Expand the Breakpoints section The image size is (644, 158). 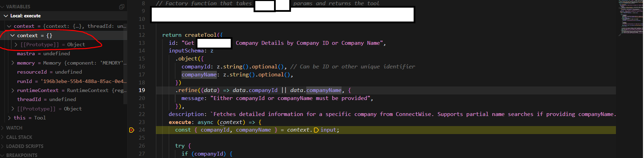[x=2, y=155]
